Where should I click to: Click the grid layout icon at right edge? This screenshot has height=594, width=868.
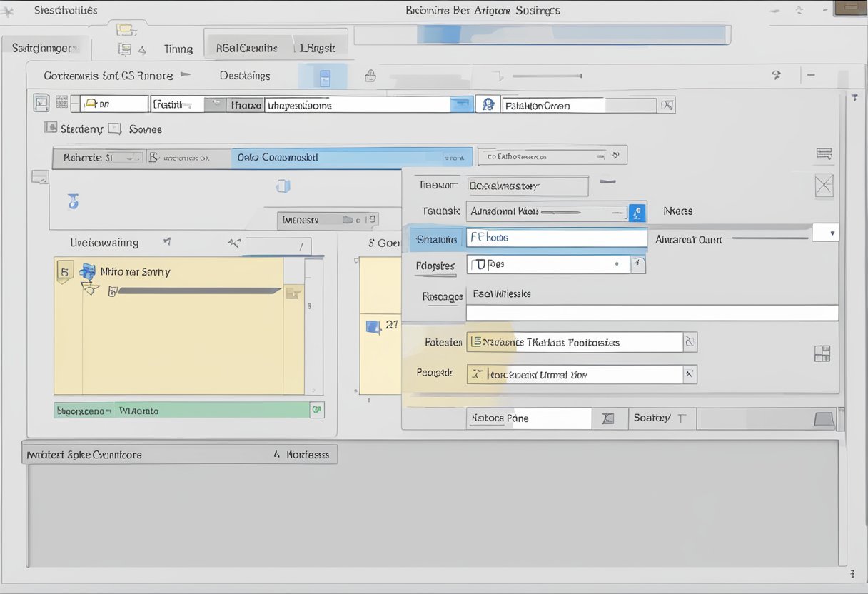pos(822,353)
